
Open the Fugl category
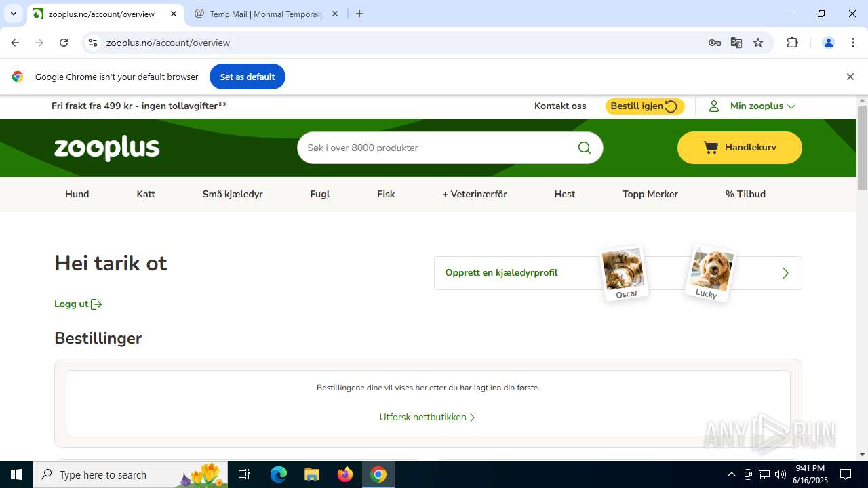point(320,194)
